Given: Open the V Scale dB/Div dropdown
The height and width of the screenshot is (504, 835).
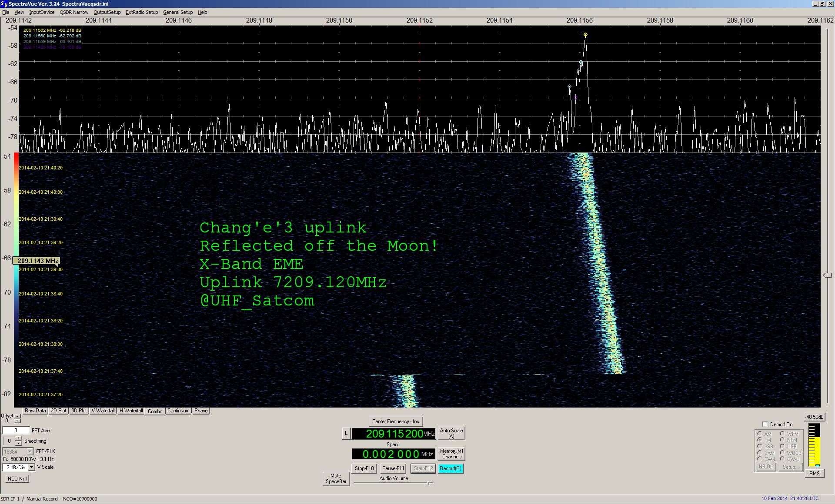Looking at the screenshot, I should 31,467.
